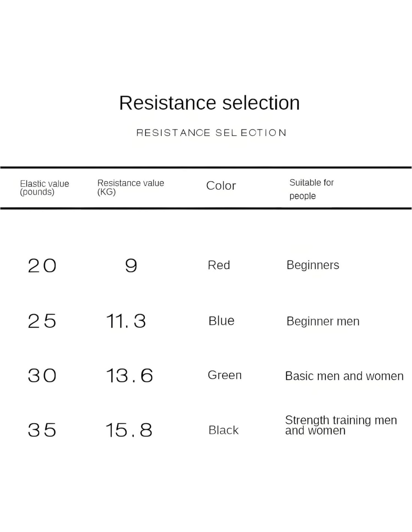This screenshot has height=532, width=412.
Task: Select the "Blue" color label
Action: [x=221, y=321]
